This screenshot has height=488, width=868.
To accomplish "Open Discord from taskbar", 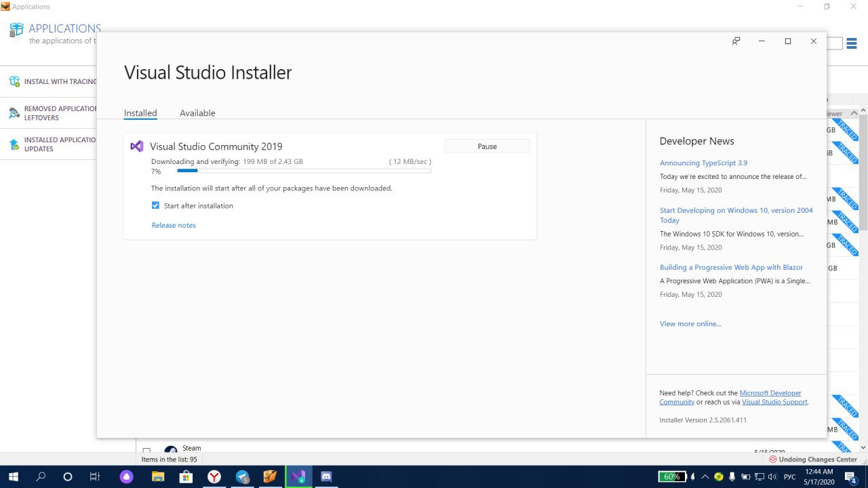I will point(326,476).
